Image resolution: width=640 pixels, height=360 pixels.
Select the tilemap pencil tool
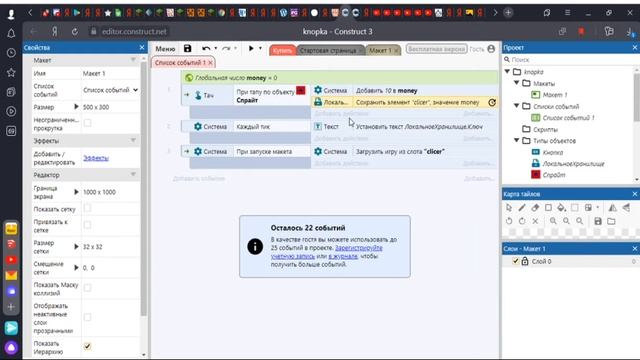[522, 208]
